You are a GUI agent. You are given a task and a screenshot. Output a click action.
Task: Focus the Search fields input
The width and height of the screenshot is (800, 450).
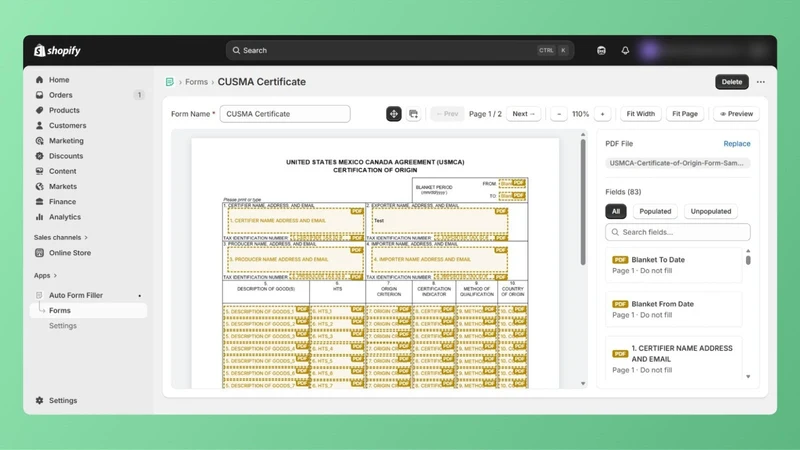point(678,232)
